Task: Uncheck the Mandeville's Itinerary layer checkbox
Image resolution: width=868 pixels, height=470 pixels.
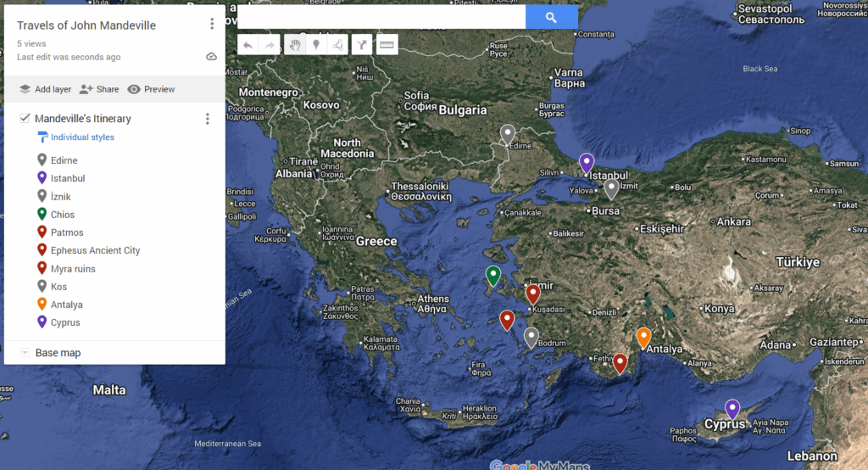Action: coord(25,119)
